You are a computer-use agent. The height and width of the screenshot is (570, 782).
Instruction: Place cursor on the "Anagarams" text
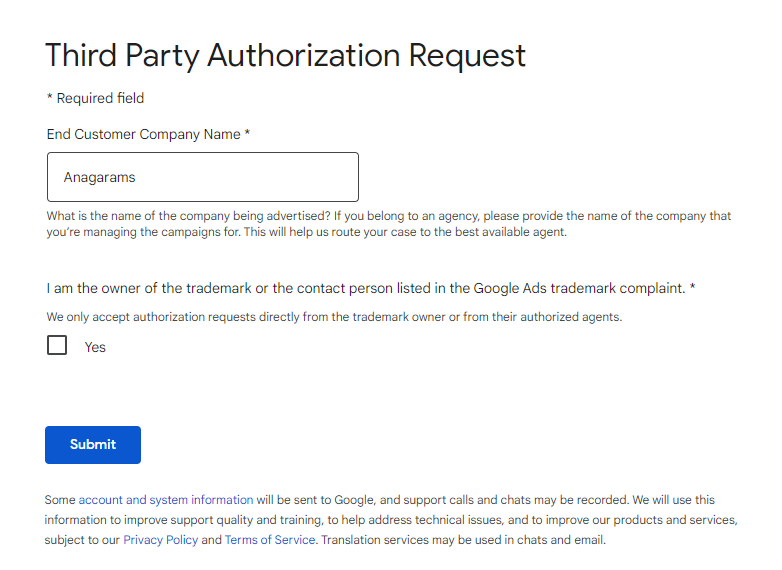(99, 177)
